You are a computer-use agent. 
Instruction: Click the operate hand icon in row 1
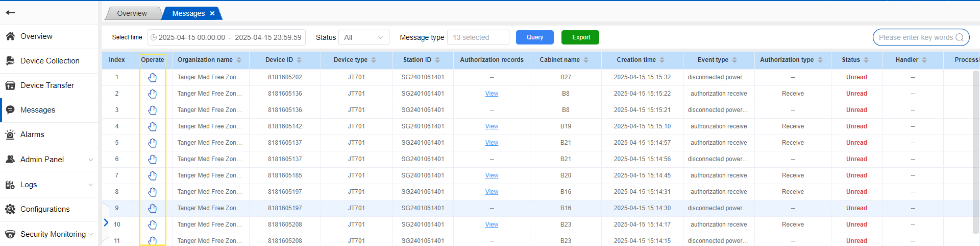(x=152, y=77)
